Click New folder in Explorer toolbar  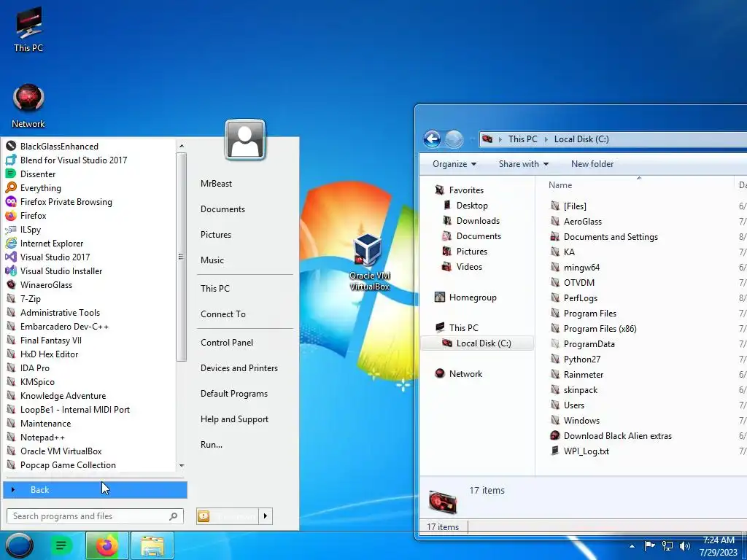(592, 164)
